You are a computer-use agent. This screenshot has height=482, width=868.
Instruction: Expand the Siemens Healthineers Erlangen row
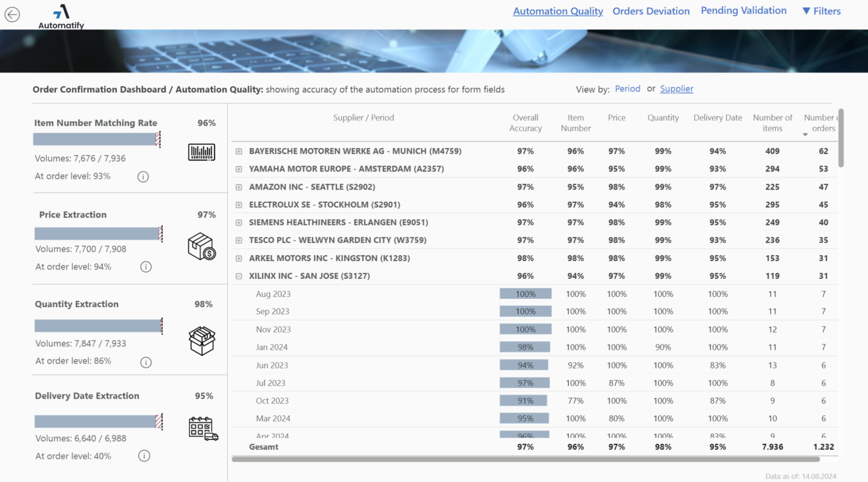(x=239, y=222)
